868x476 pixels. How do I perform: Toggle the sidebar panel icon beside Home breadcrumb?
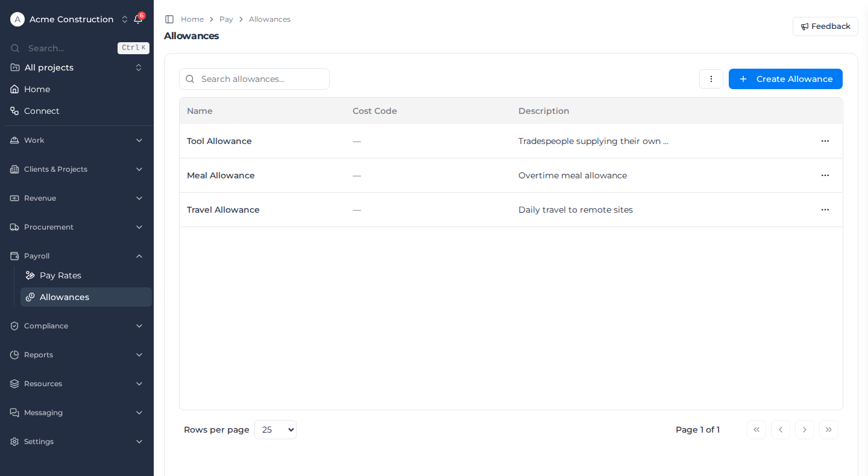click(169, 19)
